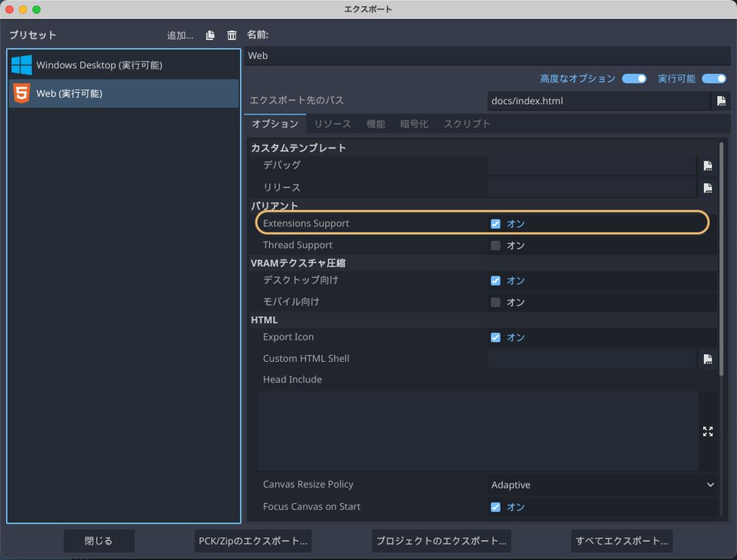Switch to 機能 tab
Image resolution: width=737 pixels, height=560 pixels.
click(x=376, y=124)
